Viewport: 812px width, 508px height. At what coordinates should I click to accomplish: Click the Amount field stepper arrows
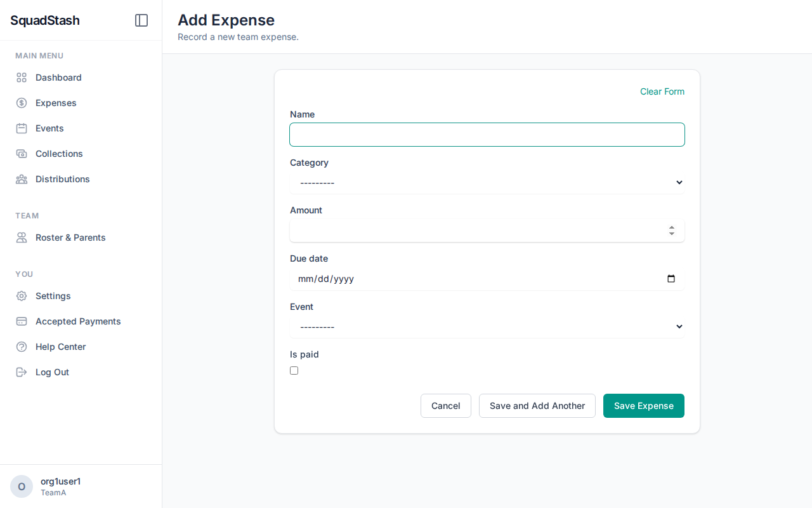(x=671, y=231)
